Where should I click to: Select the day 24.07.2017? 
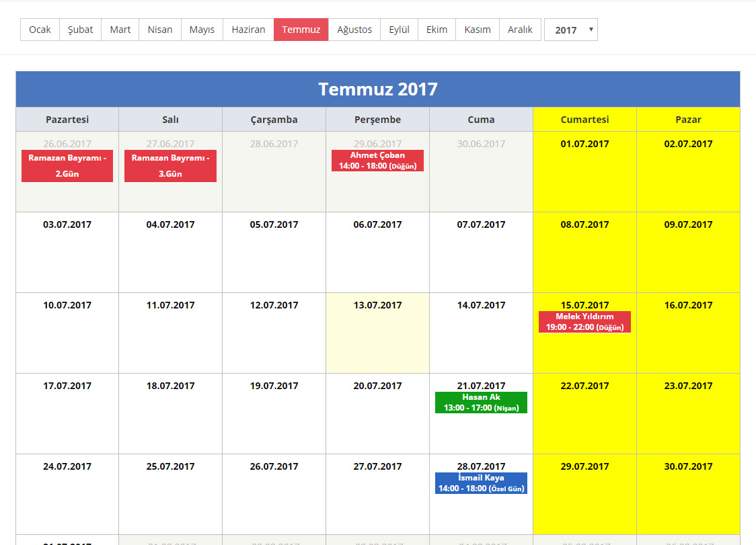coord(67,494)
